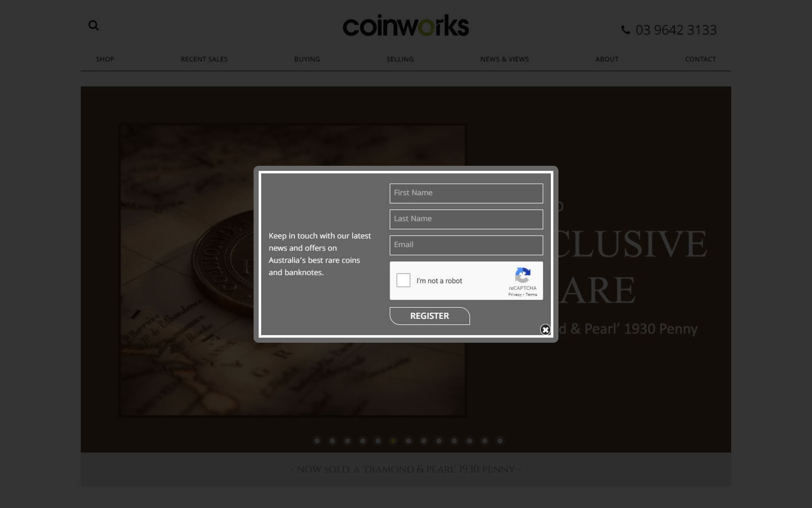Click the Last Name input field
The image size is (812, 508).
(466, 219)
